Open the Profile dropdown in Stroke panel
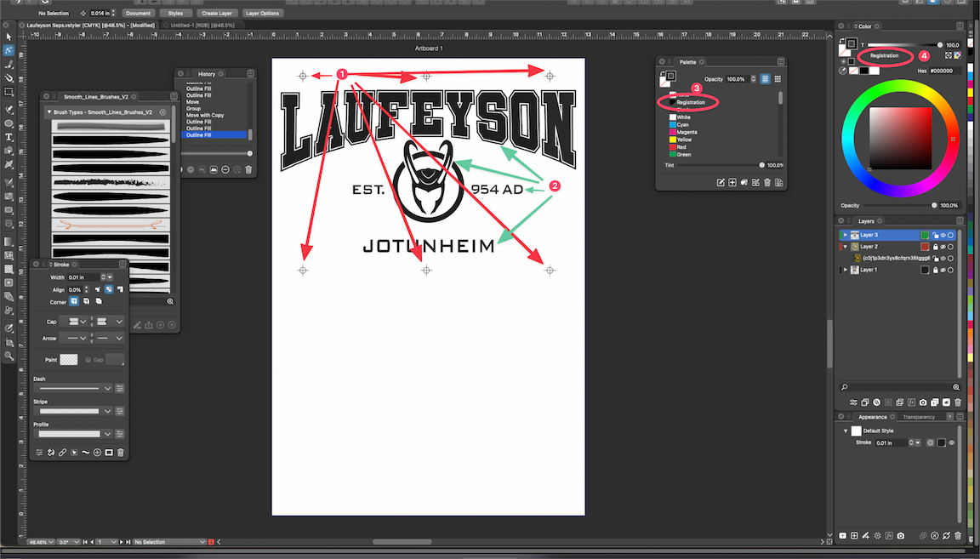Screen dimensions: 980x559 (x=107, y=434)
